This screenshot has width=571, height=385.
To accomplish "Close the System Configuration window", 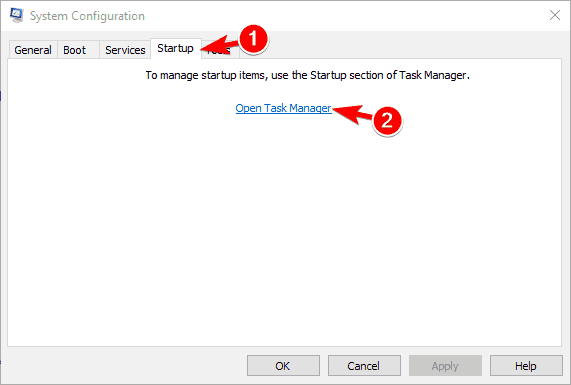I will tap(555, 15).
